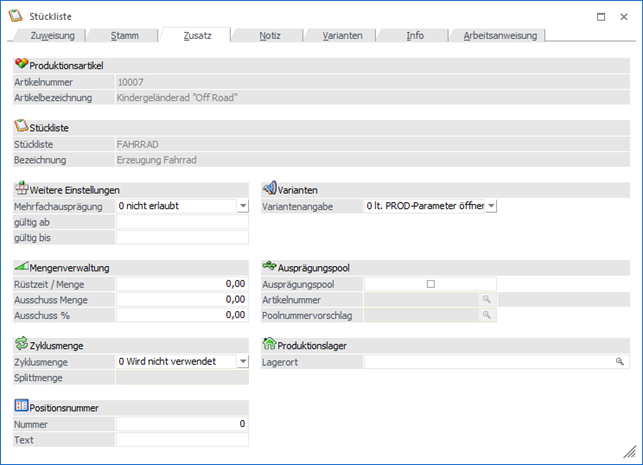Focus the Positionsnummer Text field
This screenshot has width=643, height=465.
click(x=182, y=439)
